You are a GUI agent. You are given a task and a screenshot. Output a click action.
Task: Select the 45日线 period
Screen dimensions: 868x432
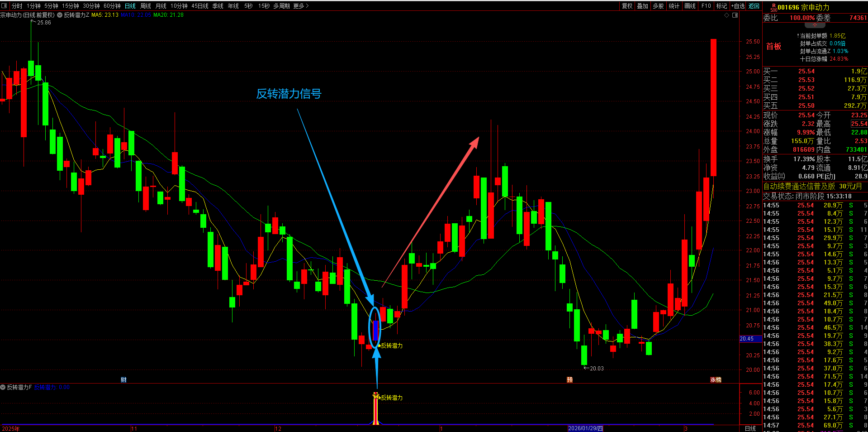(x=200, y=6)
